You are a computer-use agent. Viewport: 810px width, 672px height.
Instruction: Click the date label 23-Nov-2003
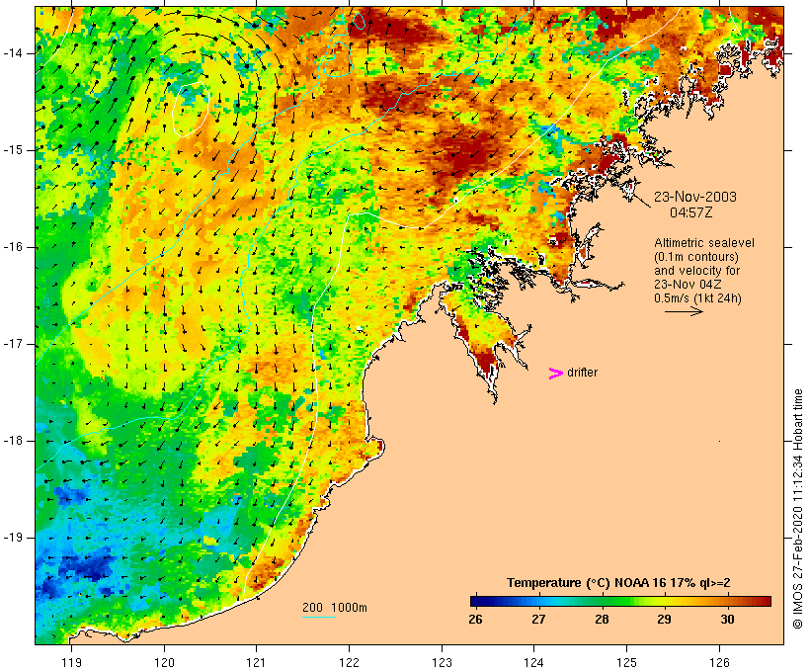click(695, 197)
